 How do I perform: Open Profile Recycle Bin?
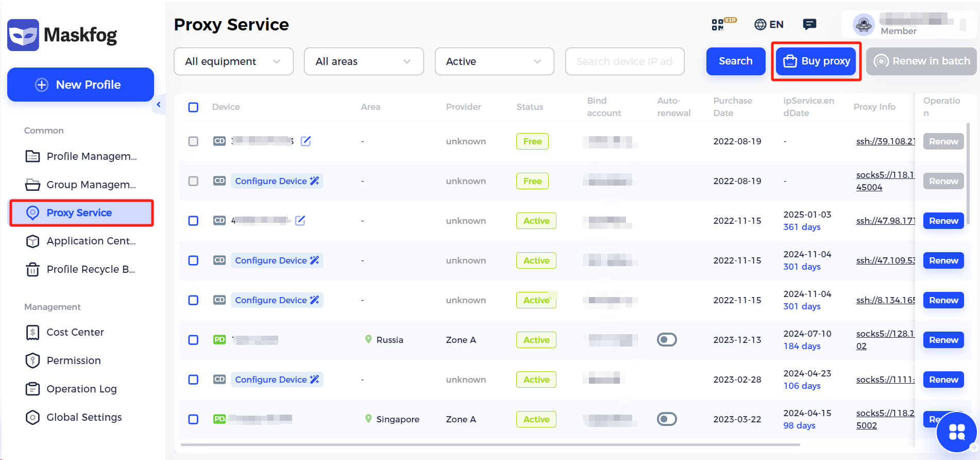[x=81, y=269]
